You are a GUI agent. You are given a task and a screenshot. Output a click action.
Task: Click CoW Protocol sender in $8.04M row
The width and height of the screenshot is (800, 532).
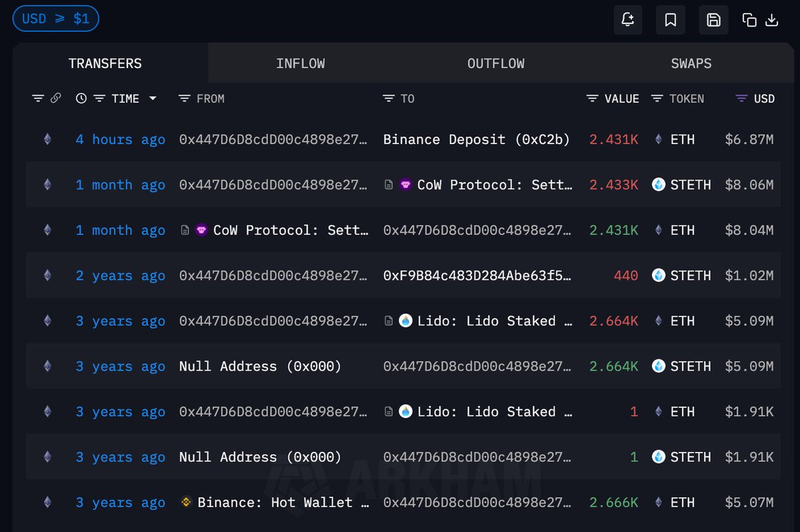pyautogui.click(x=291, y=231)
